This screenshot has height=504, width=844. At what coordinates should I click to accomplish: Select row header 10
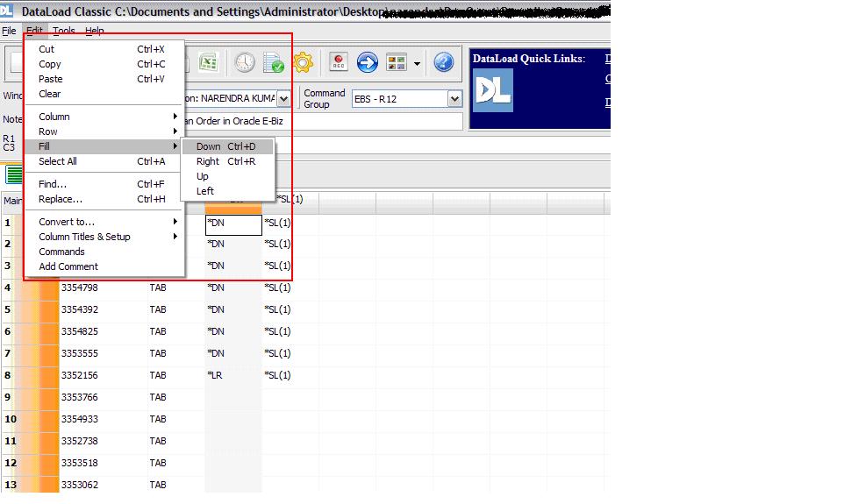pos(11,419)
